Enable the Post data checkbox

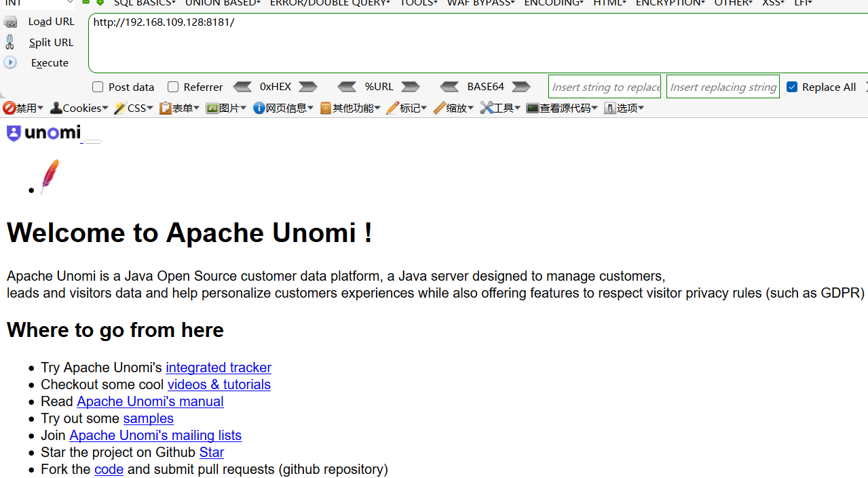pos(98,87)
